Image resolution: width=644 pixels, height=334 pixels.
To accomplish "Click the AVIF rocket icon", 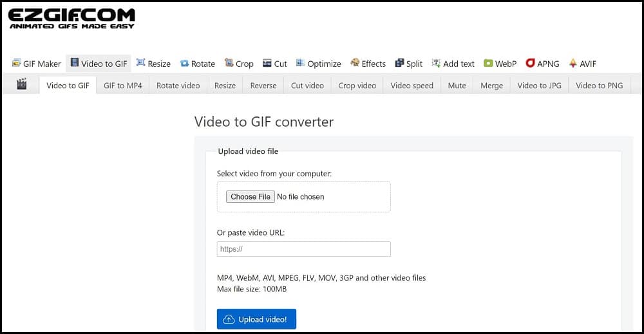I will tap(573, 63).
